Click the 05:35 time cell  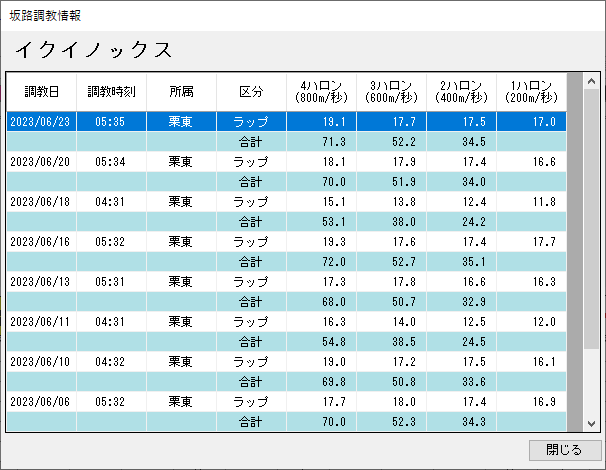[x=111, y=122]
